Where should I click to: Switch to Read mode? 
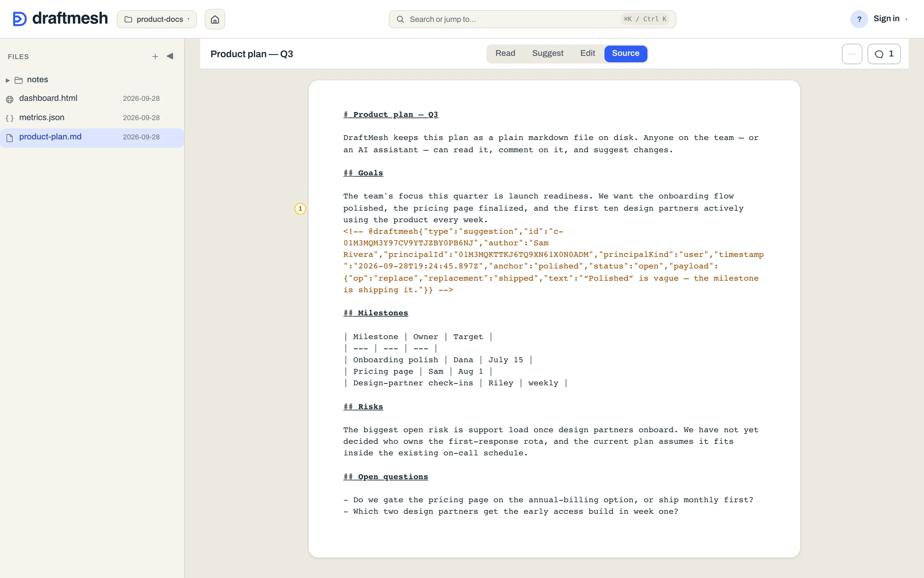point(505,54)
